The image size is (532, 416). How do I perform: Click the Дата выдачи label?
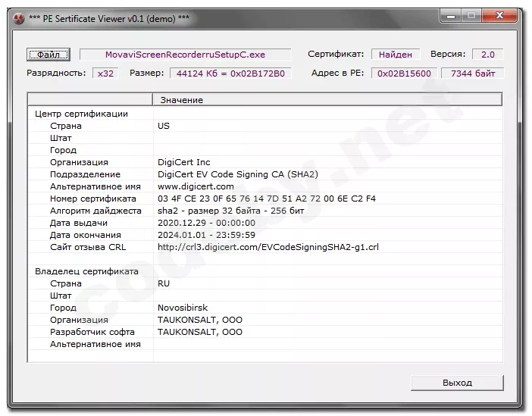coord(79,223)
